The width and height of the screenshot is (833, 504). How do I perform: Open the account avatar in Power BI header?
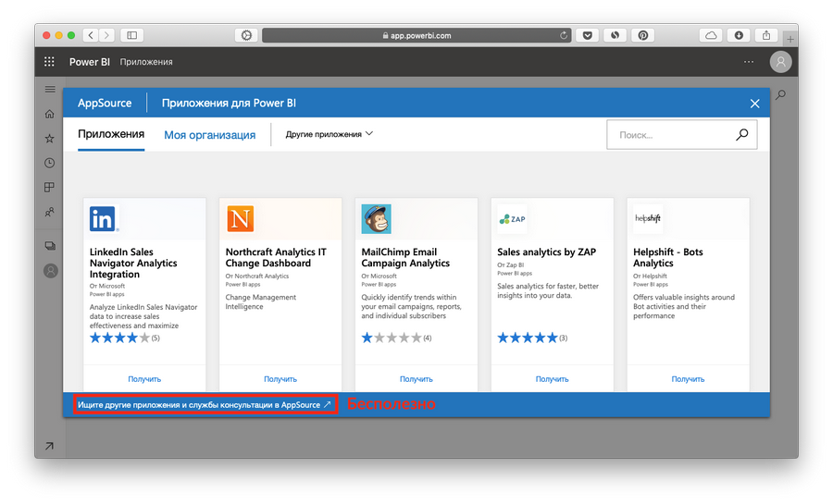point(781,62)
